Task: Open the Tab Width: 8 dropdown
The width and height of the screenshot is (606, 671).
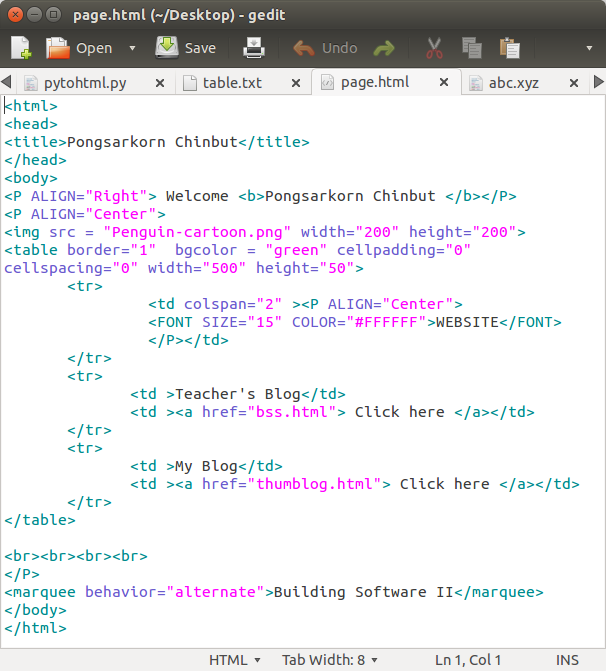Action: [330, 660]
